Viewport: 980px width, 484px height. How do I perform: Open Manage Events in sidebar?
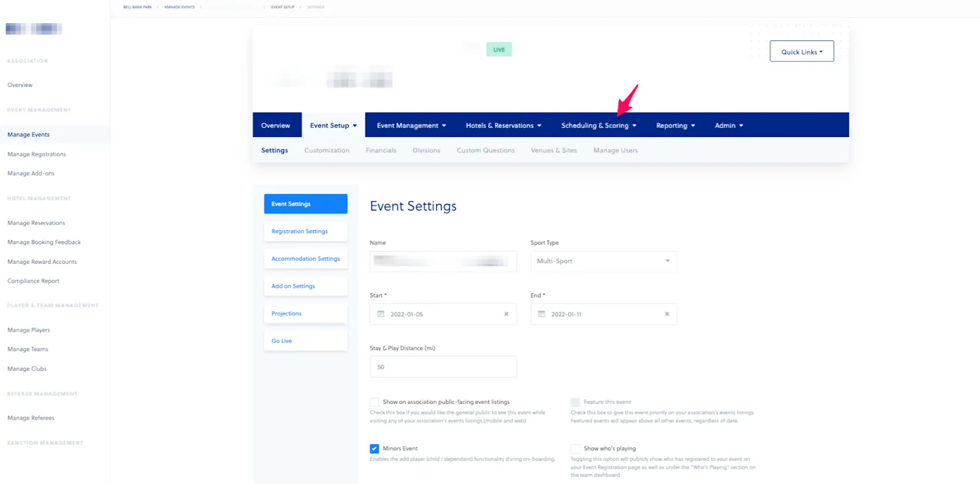(x=29, y=135)
